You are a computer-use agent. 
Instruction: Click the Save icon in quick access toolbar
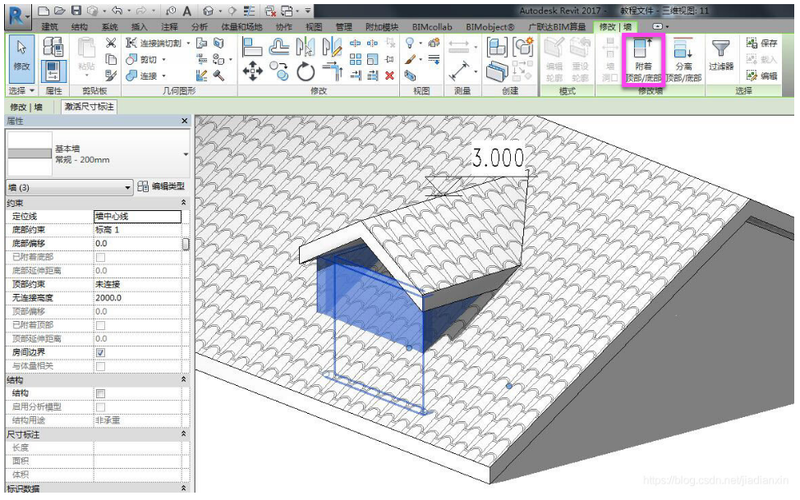[76, 10]
